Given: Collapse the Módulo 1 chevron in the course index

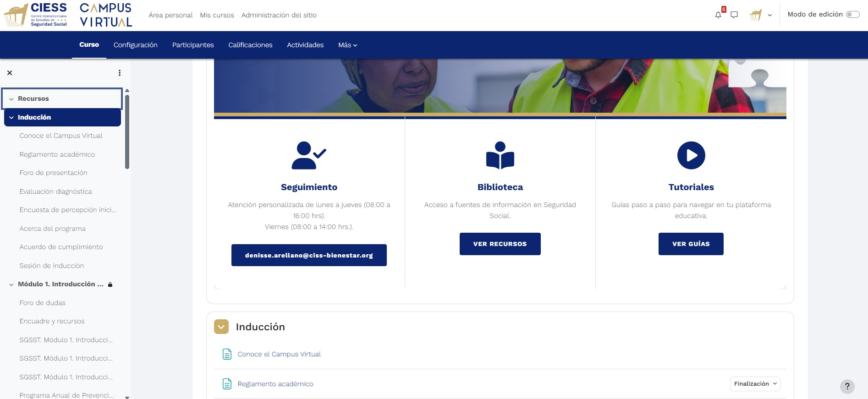Looking at the screenshot, I should [11, 284].
